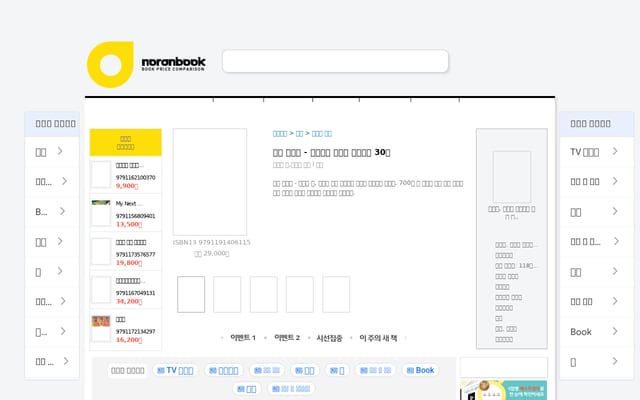Click the noronbook wordmark text
Screen dimensions: 640x400
[x=173, y=62]
